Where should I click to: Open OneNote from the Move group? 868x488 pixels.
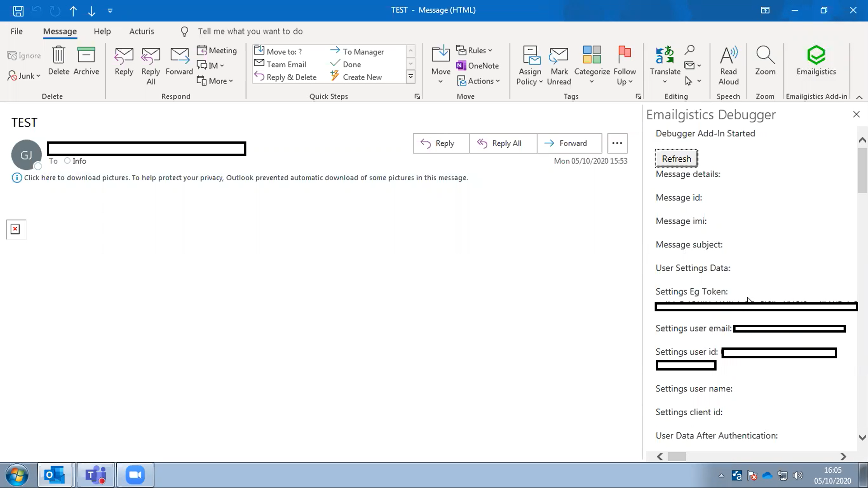478,66
